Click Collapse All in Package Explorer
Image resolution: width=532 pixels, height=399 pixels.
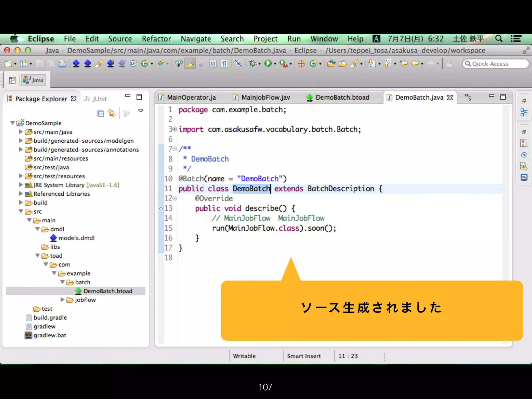coord(101,114)
